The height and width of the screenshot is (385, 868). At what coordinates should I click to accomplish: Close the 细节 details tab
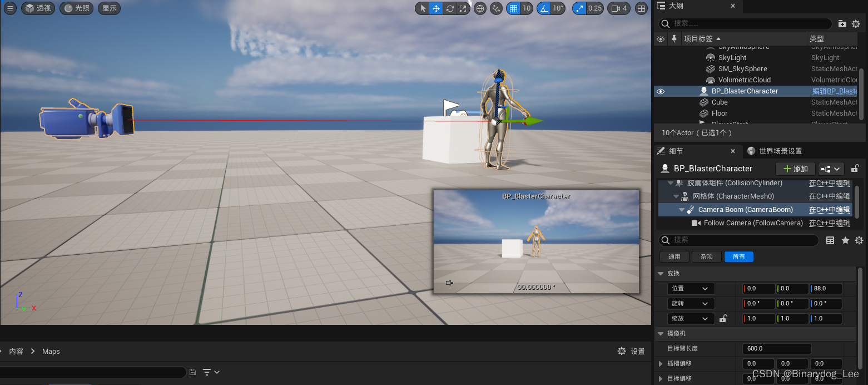pos(733,151)
